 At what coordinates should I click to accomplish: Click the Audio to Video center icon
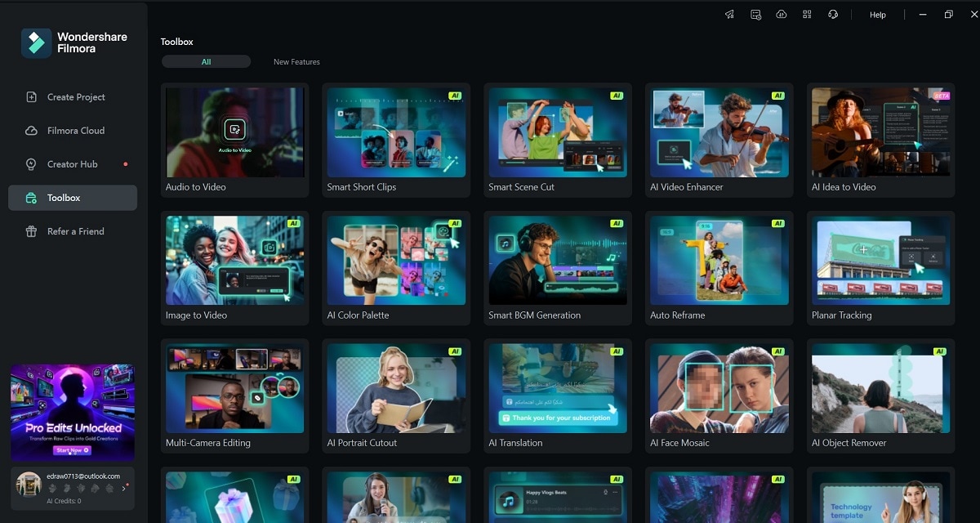click(234, 129)
